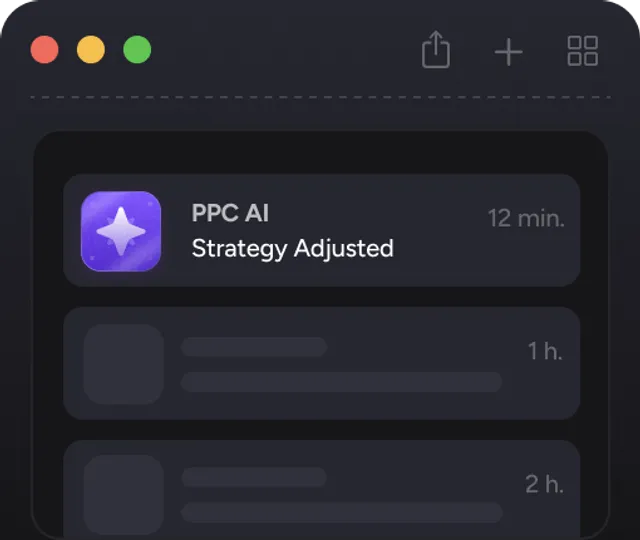The width and height of the screenshot is (640, 540).
Task: Click the "12 min." timestamp
Action: coord(526,218)
